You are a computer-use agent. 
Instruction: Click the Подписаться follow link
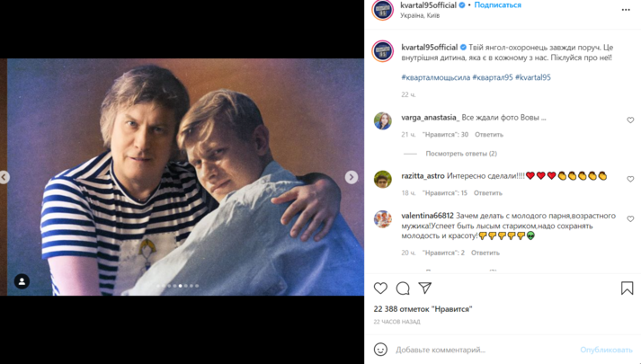pos(497,5)
